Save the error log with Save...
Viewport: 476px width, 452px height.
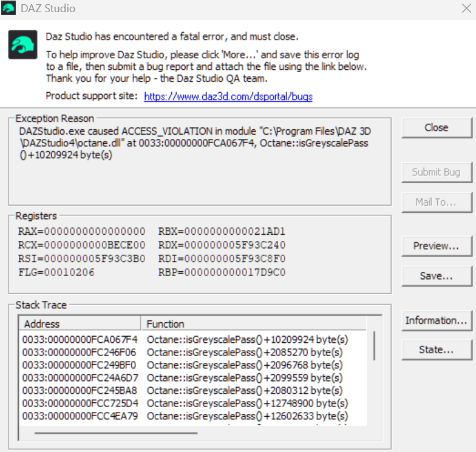pos(437,276)
